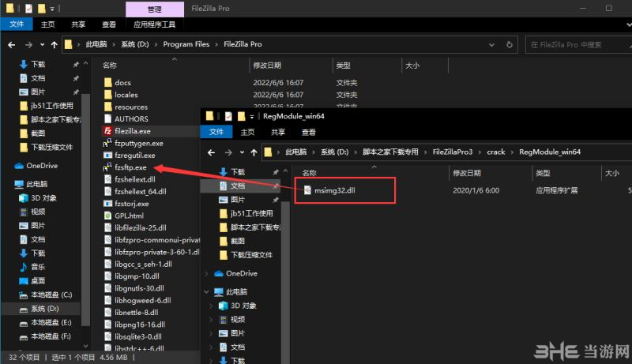Image resolution: width=632 pixels, height=364 pixels.
Task: Select the resources folder
Action: 131,107
